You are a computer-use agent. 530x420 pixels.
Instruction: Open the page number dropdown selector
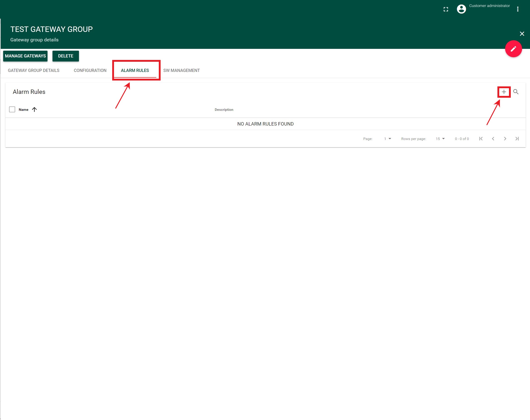pyautogui.click(x=387, y=139)
